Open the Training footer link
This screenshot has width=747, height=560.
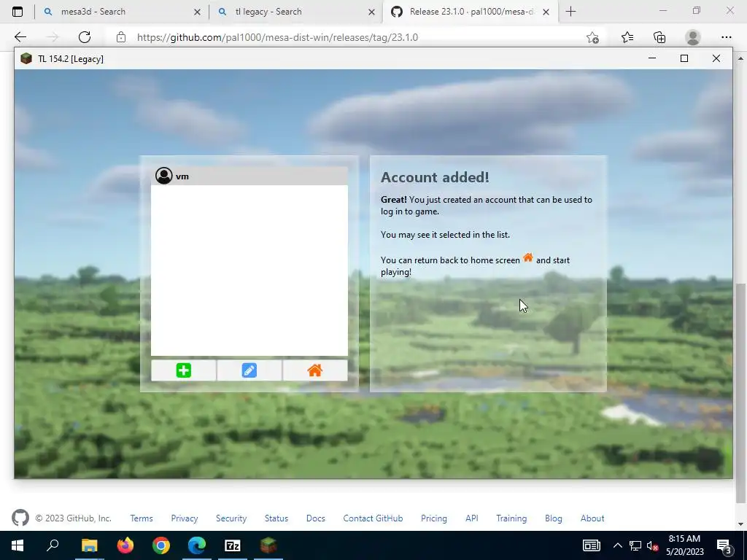[x=511, y=518]
